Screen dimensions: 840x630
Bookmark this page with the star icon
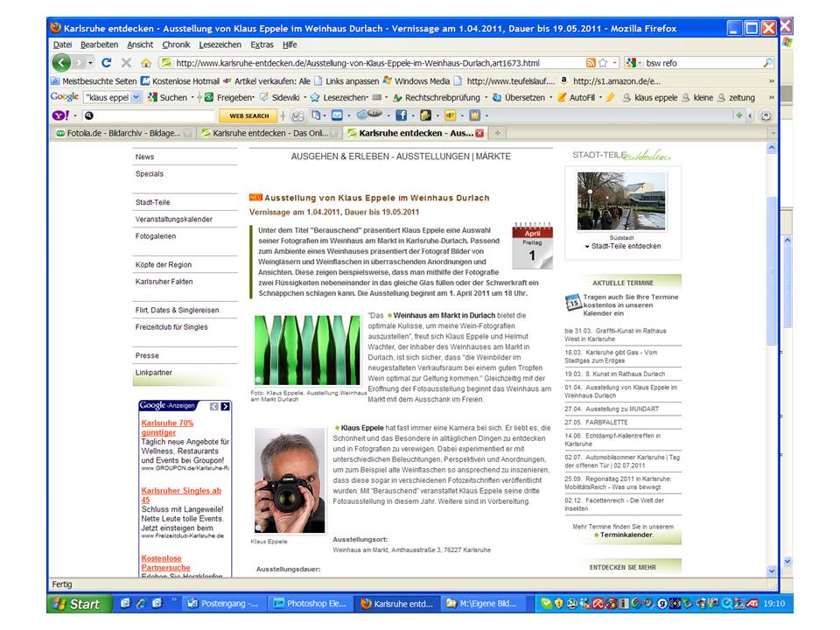coord(604,63)
